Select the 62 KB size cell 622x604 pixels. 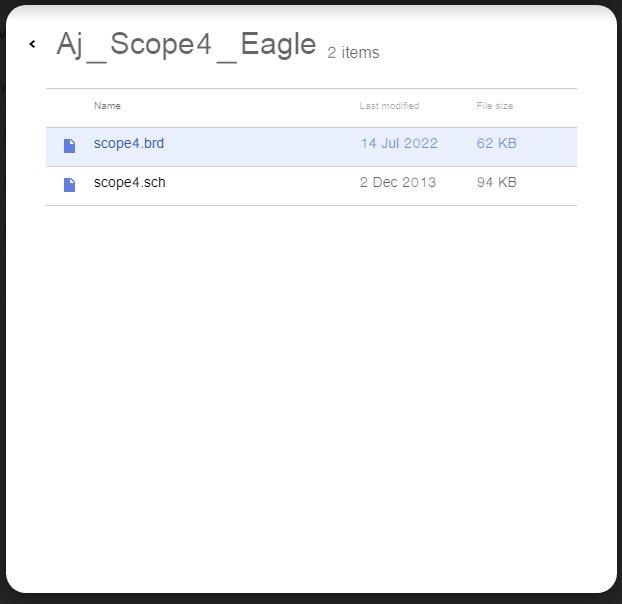point(497,143)
